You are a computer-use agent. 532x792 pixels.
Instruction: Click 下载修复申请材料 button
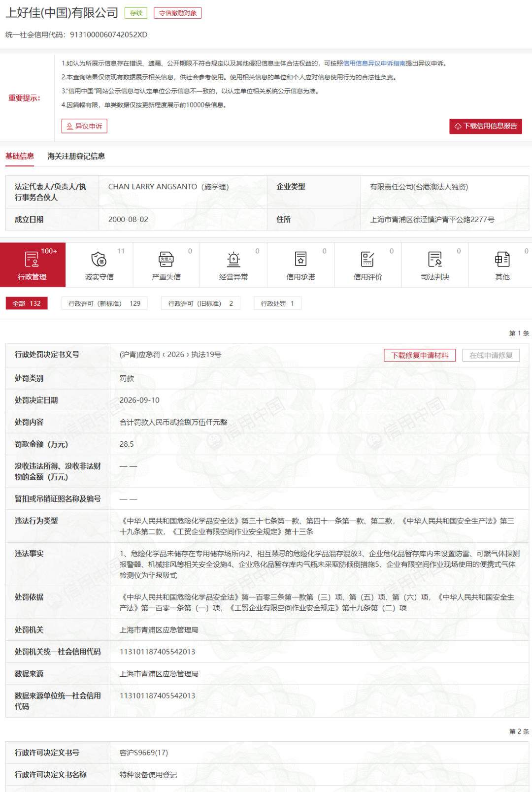(420, 355)
